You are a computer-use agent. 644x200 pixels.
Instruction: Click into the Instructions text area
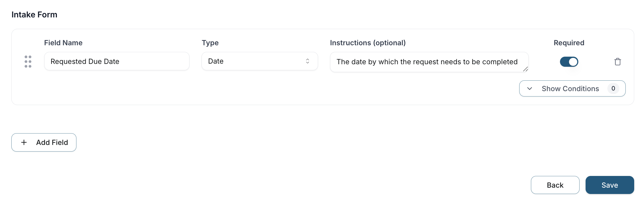coord(427,62)
